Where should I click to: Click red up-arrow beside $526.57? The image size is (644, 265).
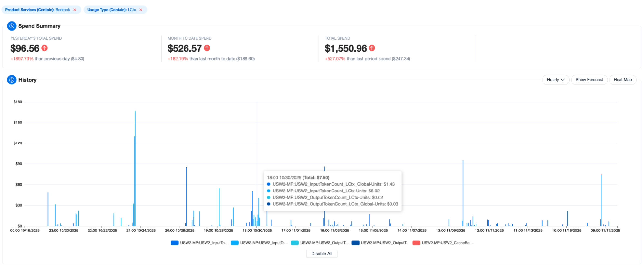click(x=207, y=48)
